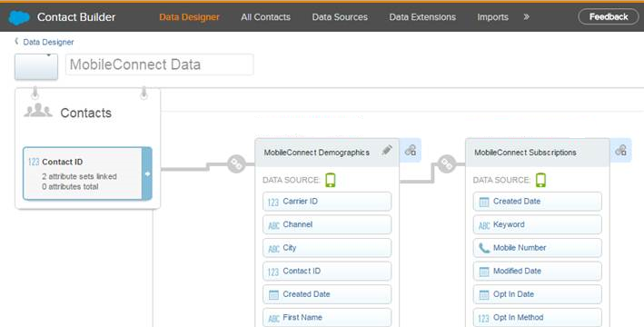Viewport: 644px width, 327px height.
Task: Edit the MobileConnect Data name field
Action: (159, 64)
